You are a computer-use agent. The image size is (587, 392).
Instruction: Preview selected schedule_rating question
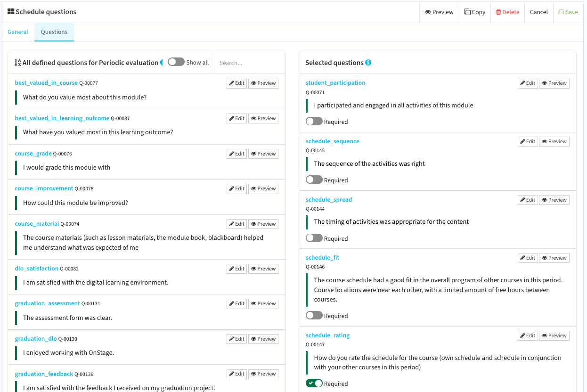coord(554,336)
